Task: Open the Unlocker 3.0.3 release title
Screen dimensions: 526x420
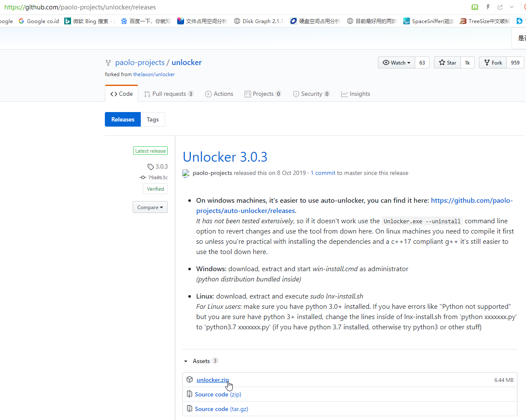Action: (225, 157)
